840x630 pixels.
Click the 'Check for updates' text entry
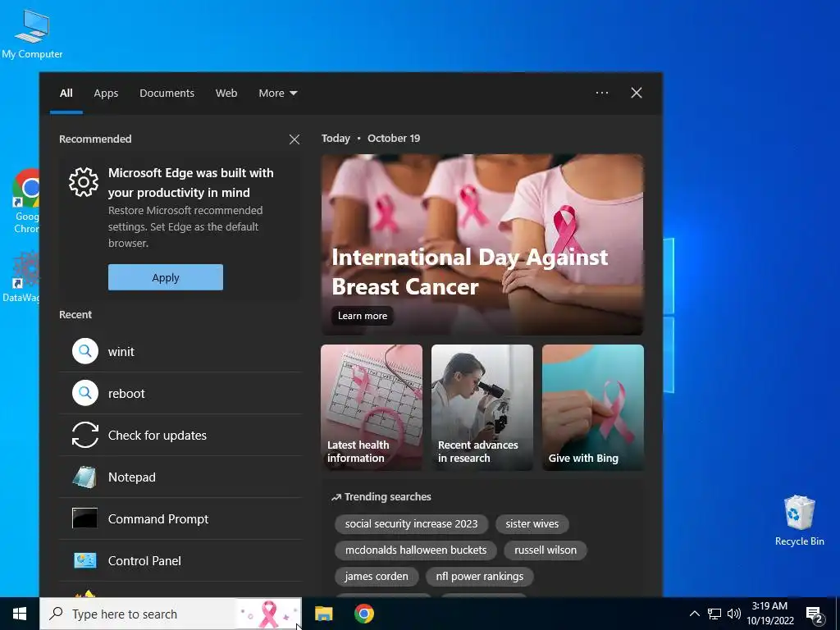point(157,436)
